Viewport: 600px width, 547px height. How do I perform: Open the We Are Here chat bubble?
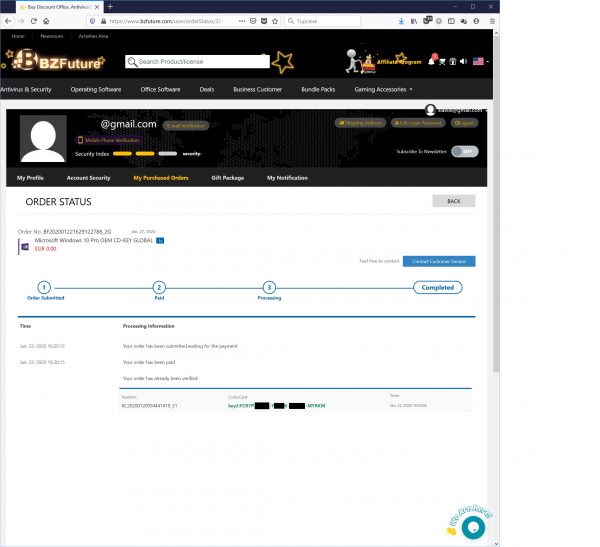(473, 527)
